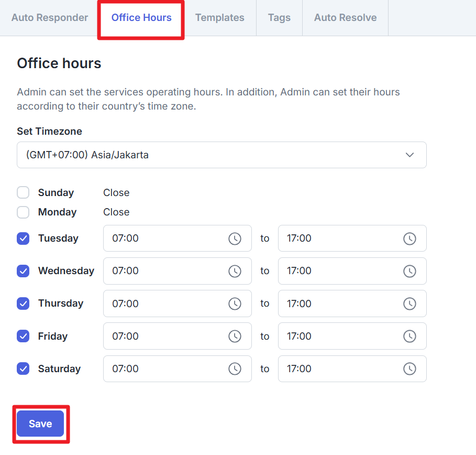Click the Save button
This screenshot has height=455, width=476.
(40, 424)
